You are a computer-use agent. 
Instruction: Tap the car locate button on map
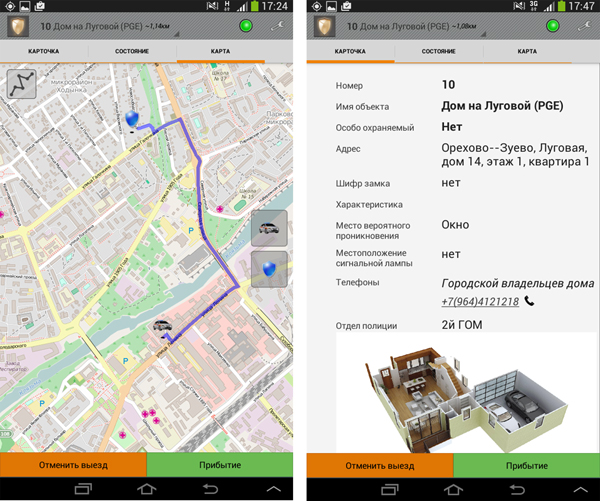point(270,228)
